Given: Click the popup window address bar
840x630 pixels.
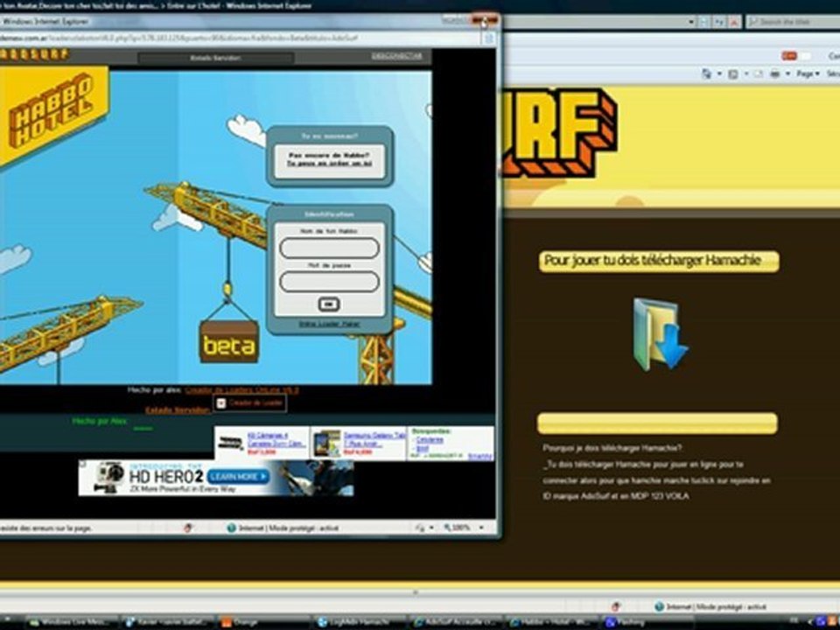Looking at the screenshot, I should click(240, 38).
